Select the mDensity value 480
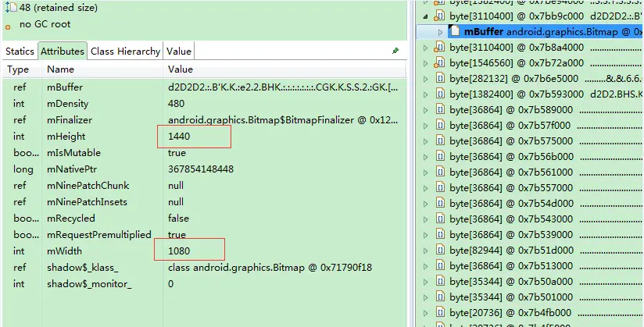Viewport: 644px width, 327px height. [176, 104]
